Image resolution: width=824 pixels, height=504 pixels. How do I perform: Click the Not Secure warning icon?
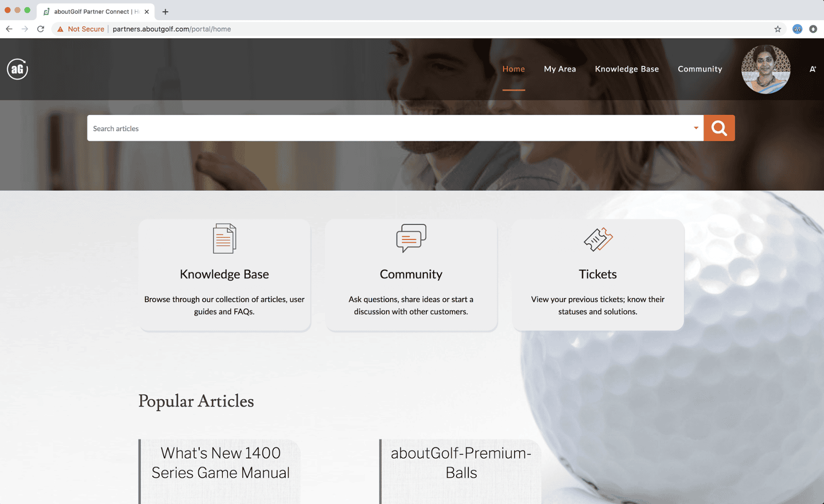tap(60, 29)
